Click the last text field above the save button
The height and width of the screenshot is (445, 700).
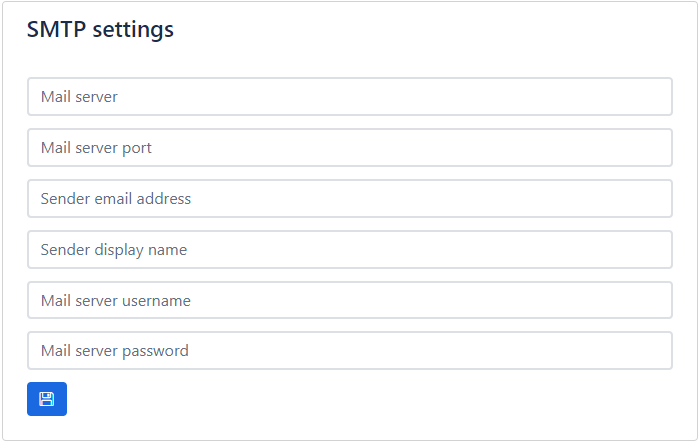[x=349, y=351]
